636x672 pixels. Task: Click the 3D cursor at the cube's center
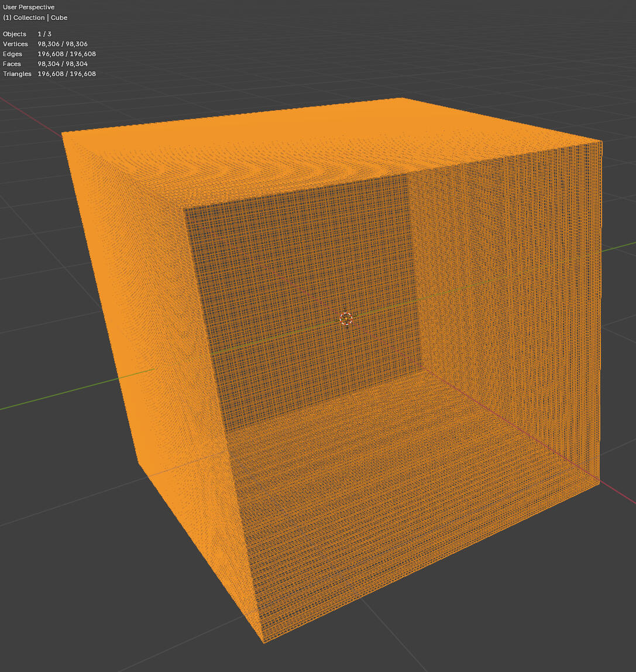(345, 318)
